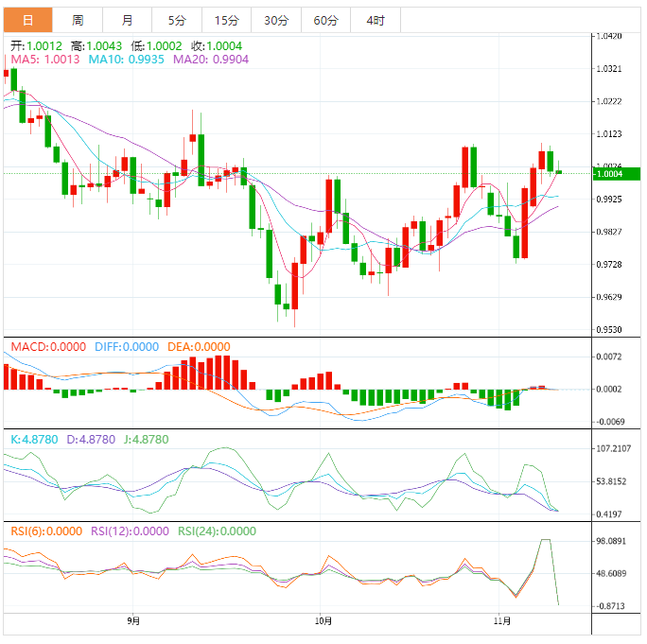Click the 9月 date axis label

click(x=133, y=621)
